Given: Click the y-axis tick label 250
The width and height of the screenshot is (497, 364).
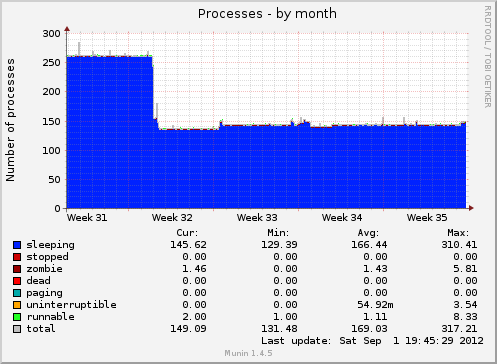Looking at the screenshot, I should tap(51, 63).
